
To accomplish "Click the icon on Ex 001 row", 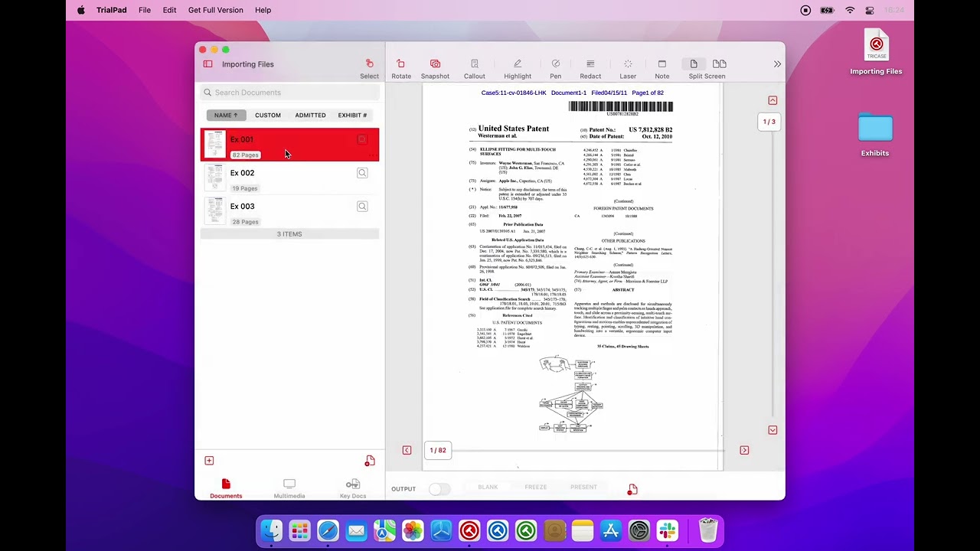I will [362, 139].
